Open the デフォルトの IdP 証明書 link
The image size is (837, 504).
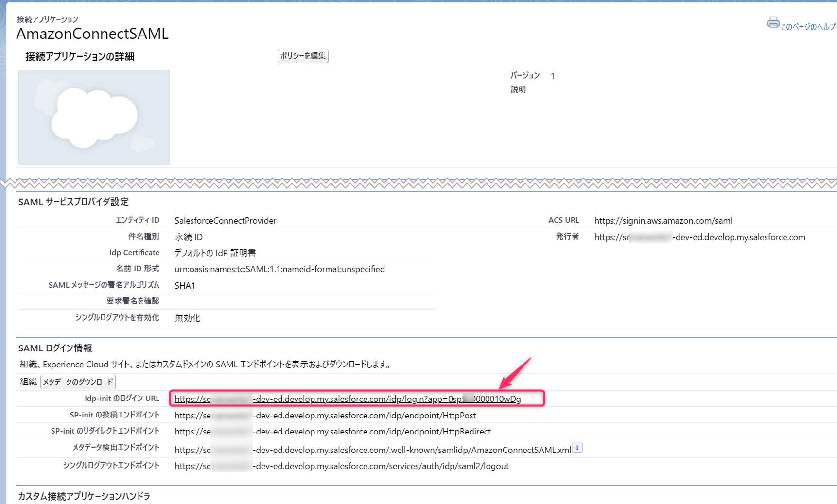pos(215,253)
